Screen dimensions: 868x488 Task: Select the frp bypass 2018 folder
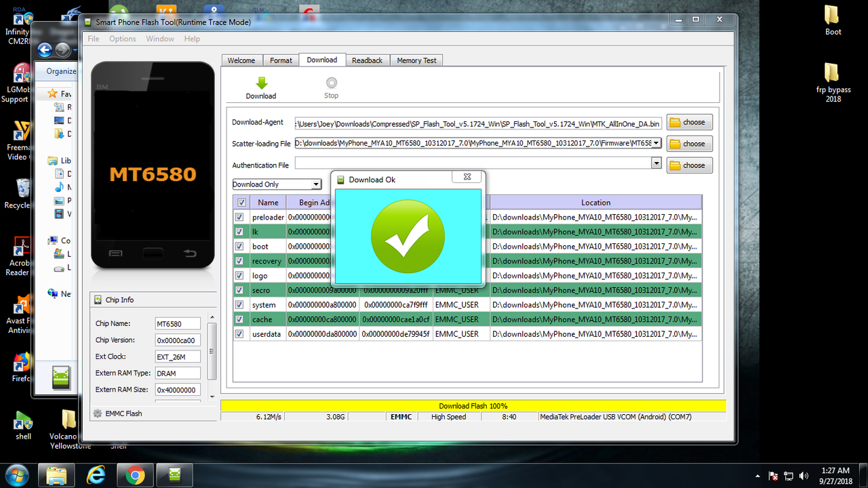(x=833, y=83)
